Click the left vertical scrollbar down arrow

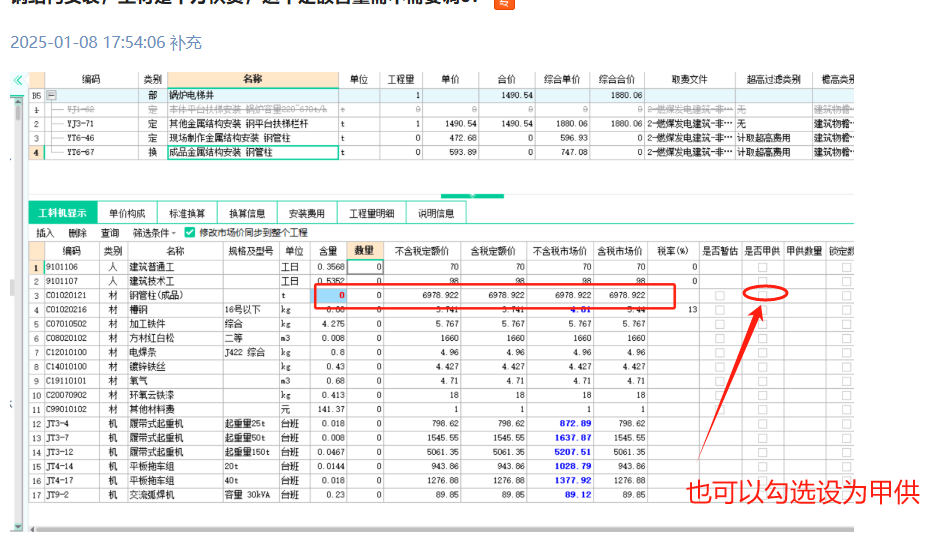pos(18,526)
